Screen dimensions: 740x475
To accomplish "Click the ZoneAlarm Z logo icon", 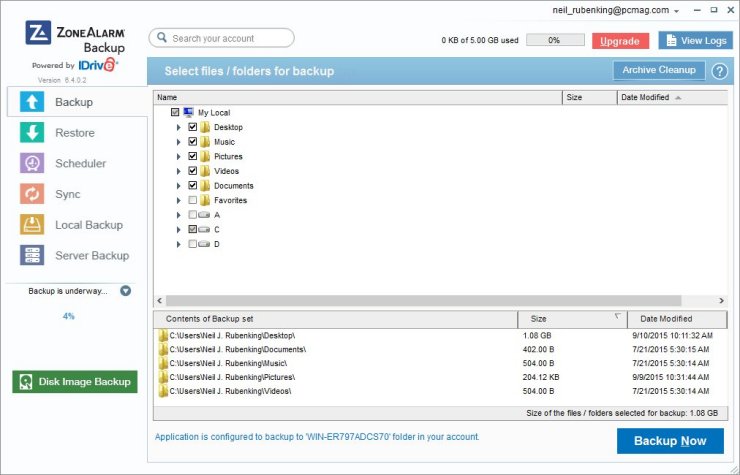I will tap(38, 33).
